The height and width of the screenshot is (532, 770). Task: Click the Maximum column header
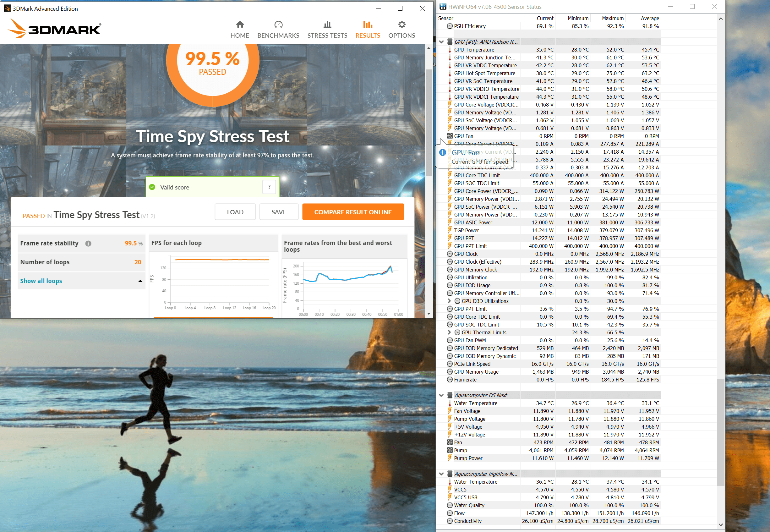[608, 18]
